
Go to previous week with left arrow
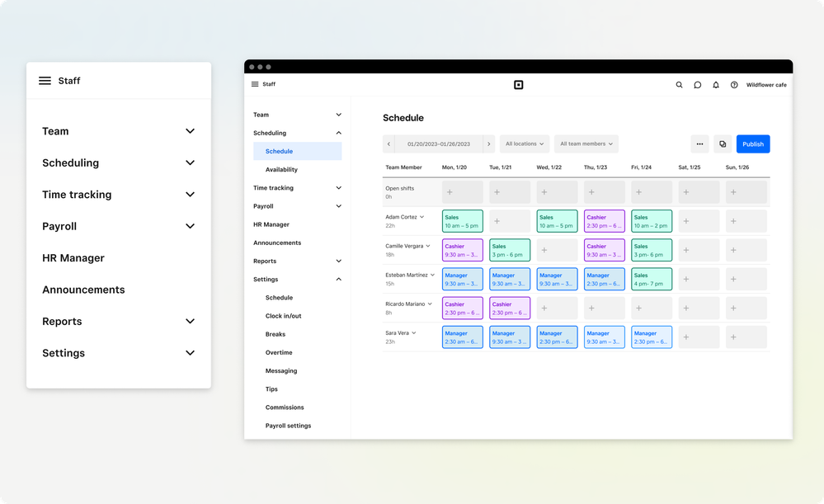[x=389, y=144]
